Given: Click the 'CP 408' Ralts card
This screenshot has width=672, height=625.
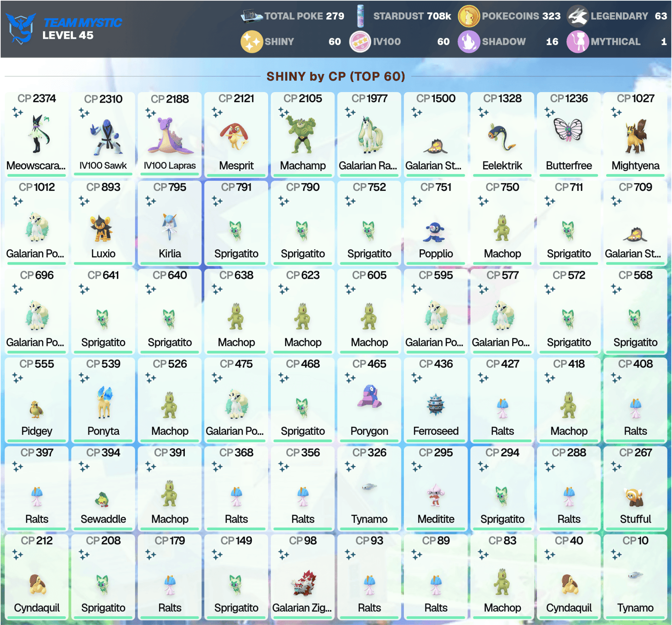Looking at the screenshot, I should 635,400.
